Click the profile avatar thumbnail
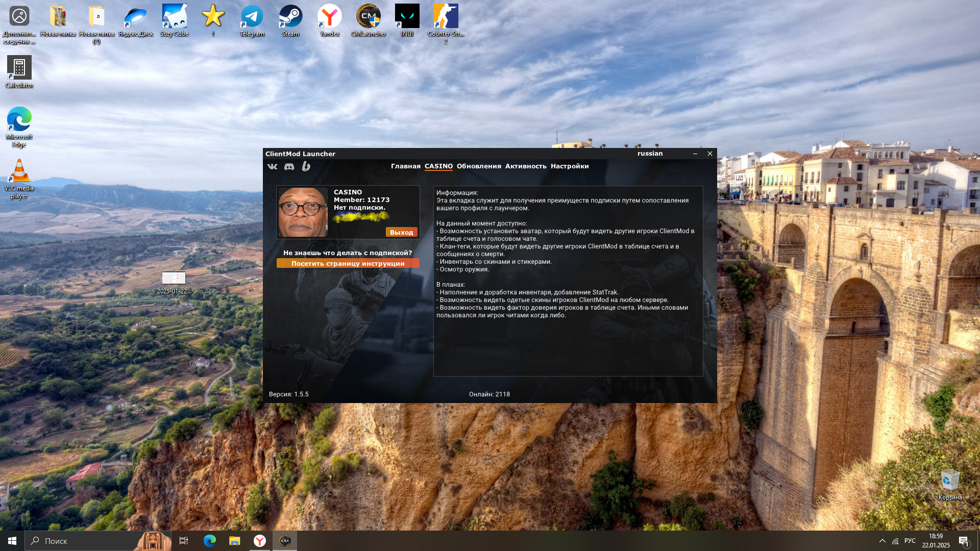The width and height of the screenshot is (980, 551). pos(303,212)
